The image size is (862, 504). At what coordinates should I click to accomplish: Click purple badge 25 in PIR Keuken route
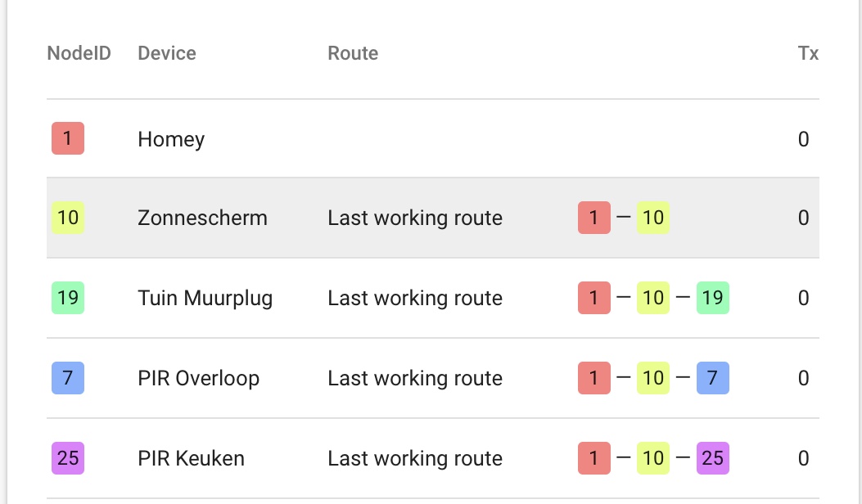coord(712,458)
